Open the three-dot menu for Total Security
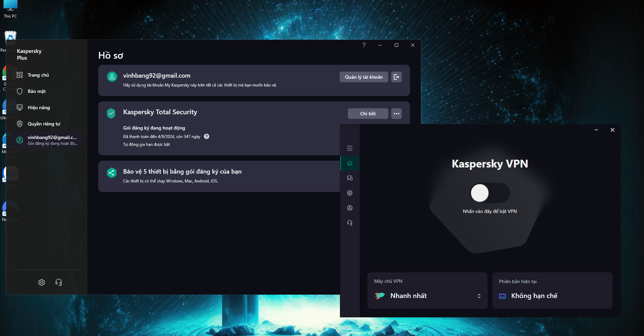This screenshot has width=644, height=336. coord(396,114)
